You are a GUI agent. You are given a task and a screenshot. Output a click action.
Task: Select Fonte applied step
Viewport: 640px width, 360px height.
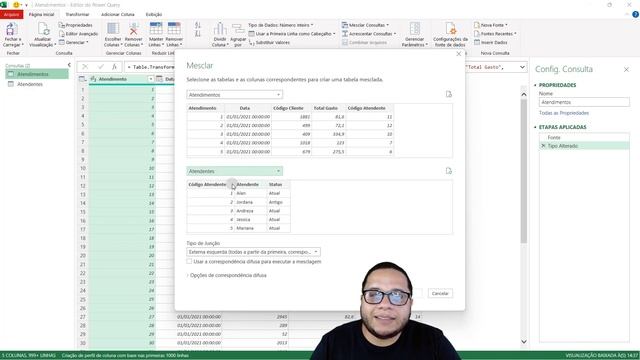[584, 138]
